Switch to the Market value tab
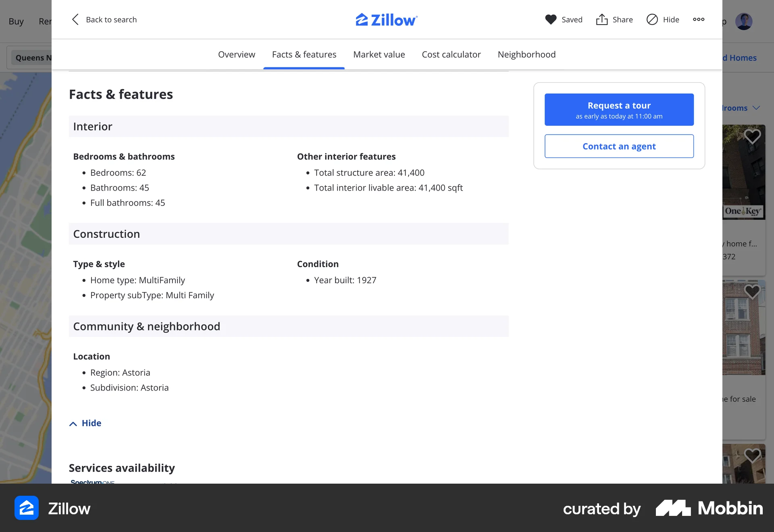 click(379, 54)
